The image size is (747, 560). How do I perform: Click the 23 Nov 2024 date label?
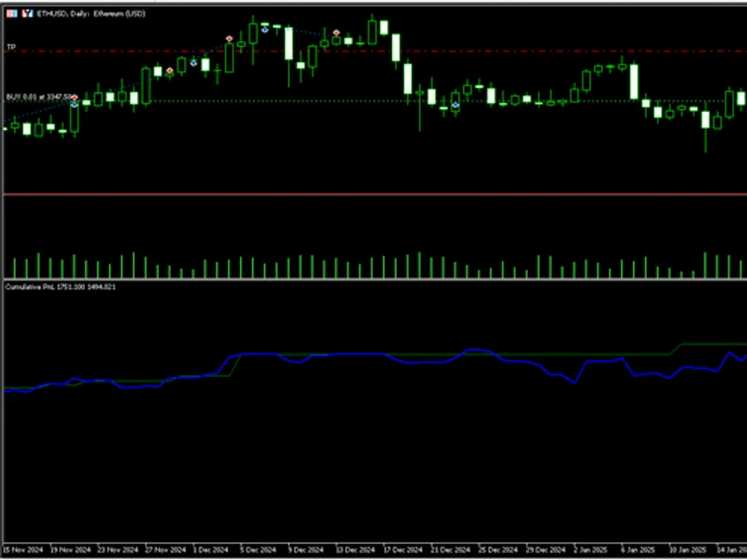click(119, 550)
